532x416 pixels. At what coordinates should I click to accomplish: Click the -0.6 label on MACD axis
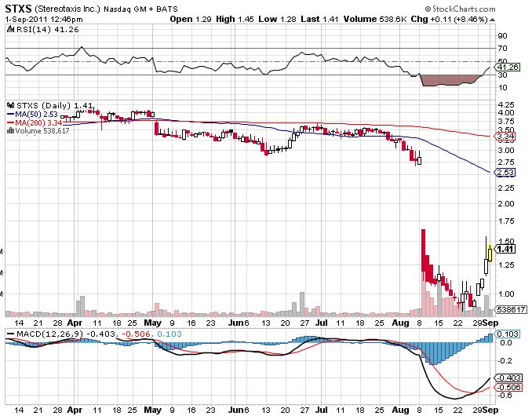(505, 396)
